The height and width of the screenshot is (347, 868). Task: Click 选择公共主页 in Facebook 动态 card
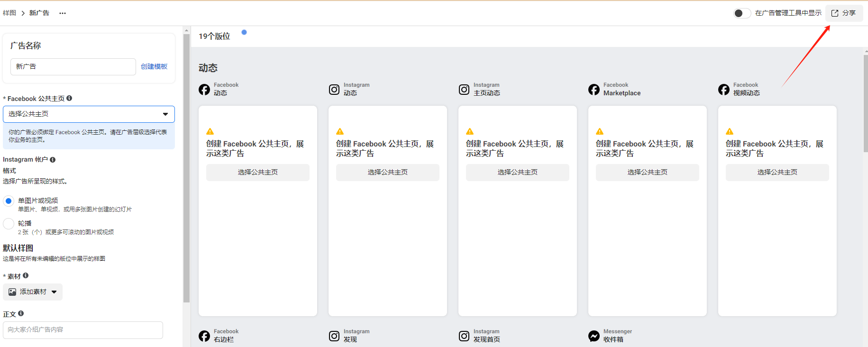[x=258, y=173]
